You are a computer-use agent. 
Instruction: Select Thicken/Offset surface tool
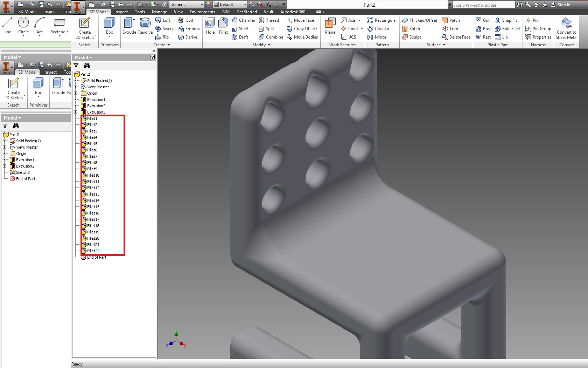(x=420, y=20)
